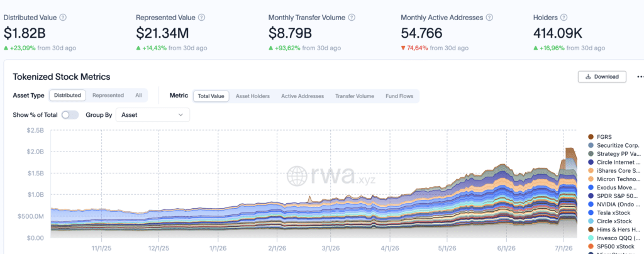Click the red 74,64% decrease indicator
This screenshot has width=644, height=254.
(414, 48)
